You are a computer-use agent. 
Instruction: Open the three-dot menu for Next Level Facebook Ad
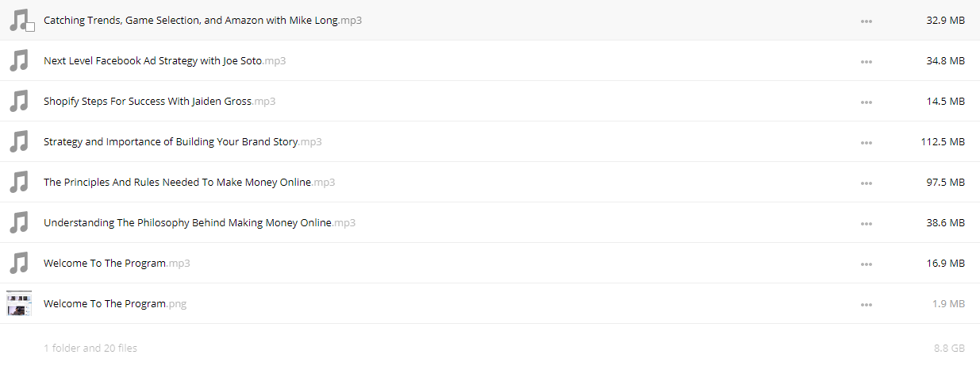867,61
